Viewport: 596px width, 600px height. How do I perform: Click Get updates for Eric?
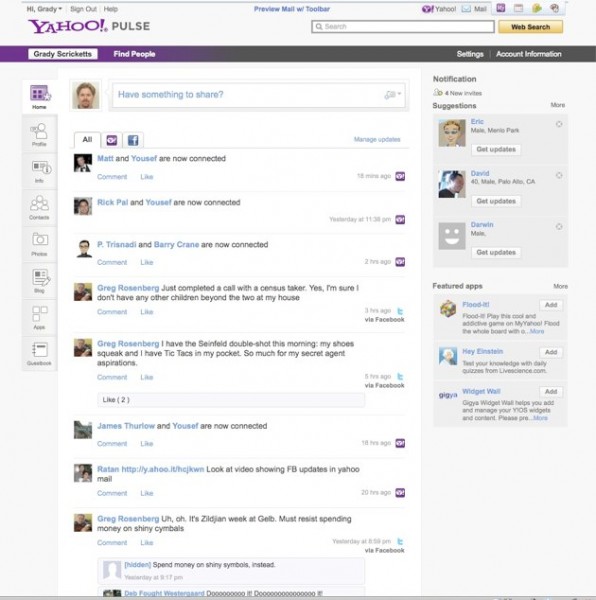click(x=496, y=149)
